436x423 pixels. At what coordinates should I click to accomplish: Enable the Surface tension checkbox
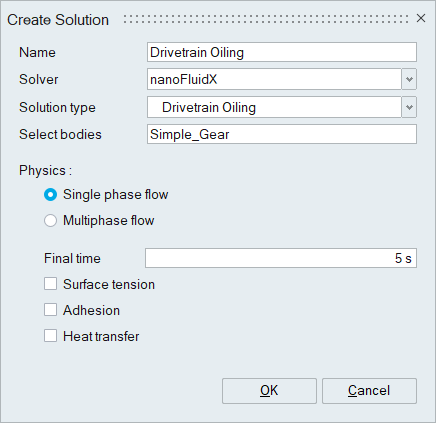[x=50, y=284]
